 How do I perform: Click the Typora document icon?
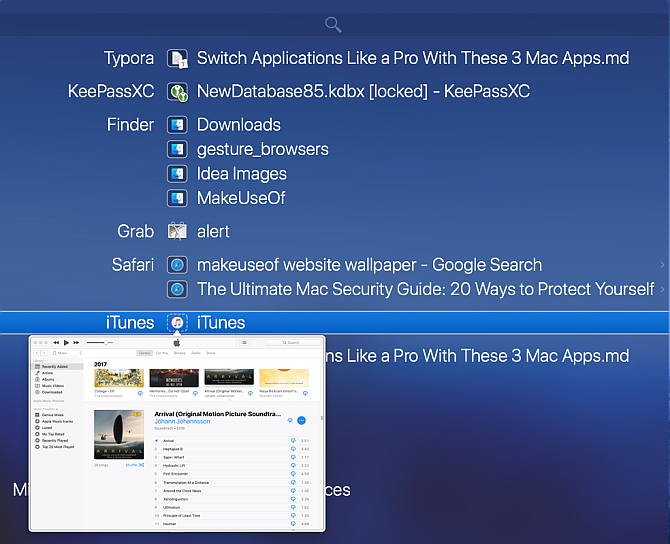coord(177,58)
